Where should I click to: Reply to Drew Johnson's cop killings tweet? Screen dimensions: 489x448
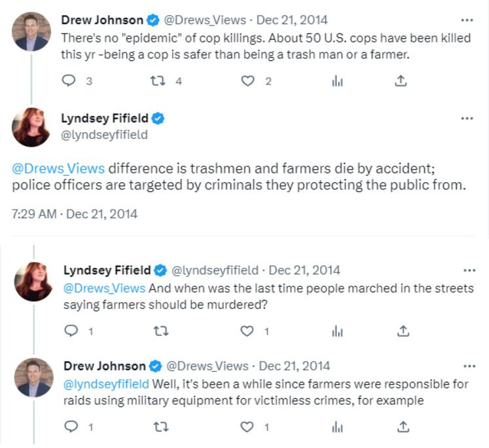tap(69, 81)
